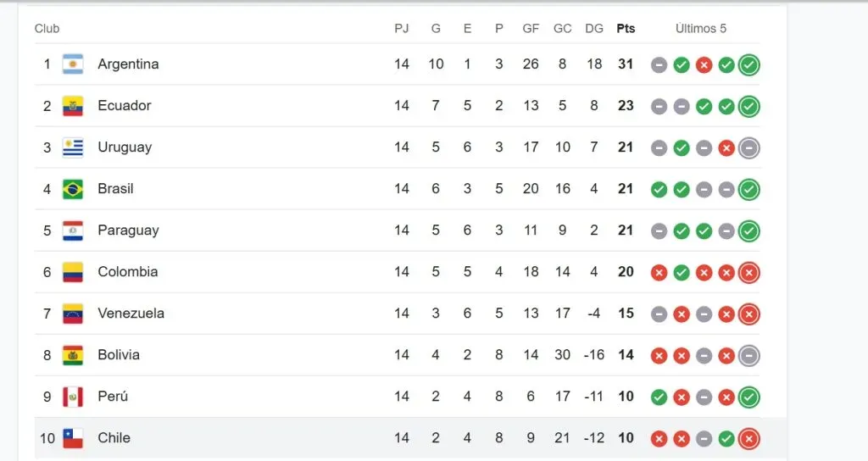This screenshot has width=868, height=461.
Task: Click the Uruguay flag icon
Action: coord(73,147)
